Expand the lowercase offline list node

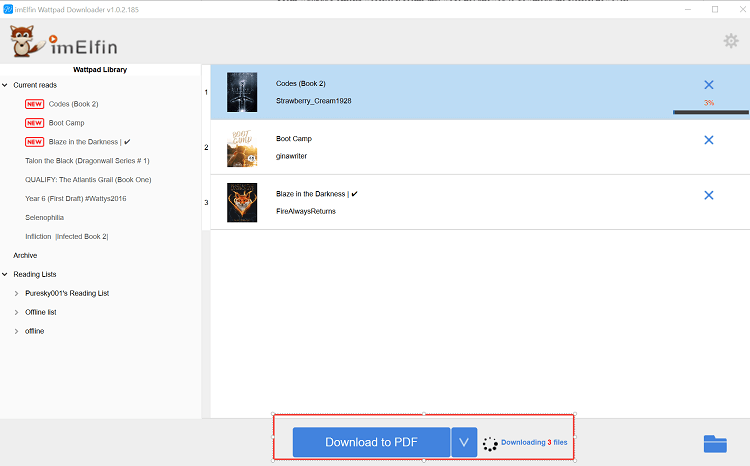16,331
